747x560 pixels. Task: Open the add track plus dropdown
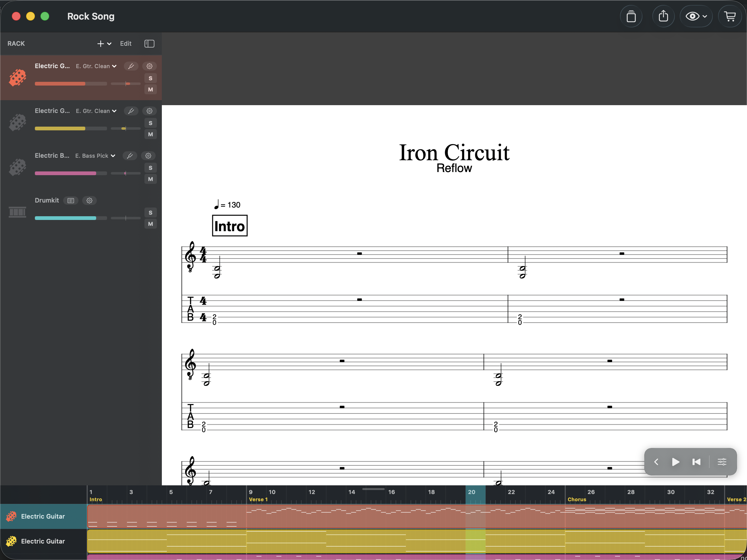click(104, 44)
